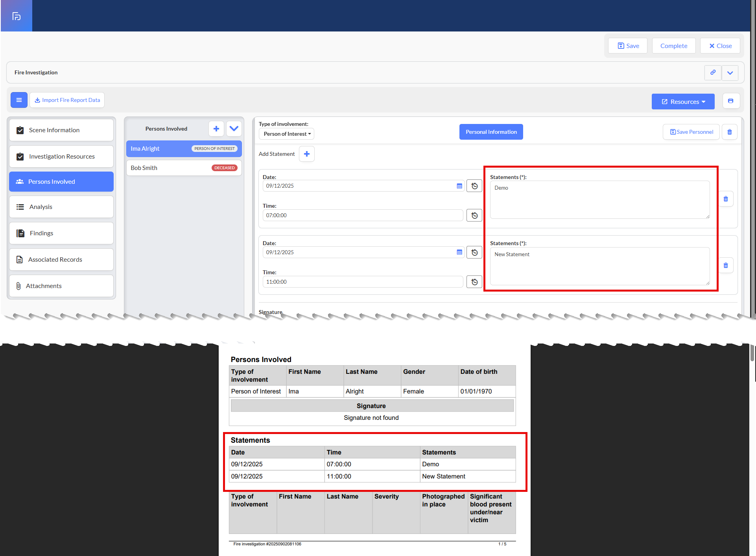756x556 pixels.
Task: Click the print icon beside Resources
Action: pyautogui.click(x=730, y=101)
